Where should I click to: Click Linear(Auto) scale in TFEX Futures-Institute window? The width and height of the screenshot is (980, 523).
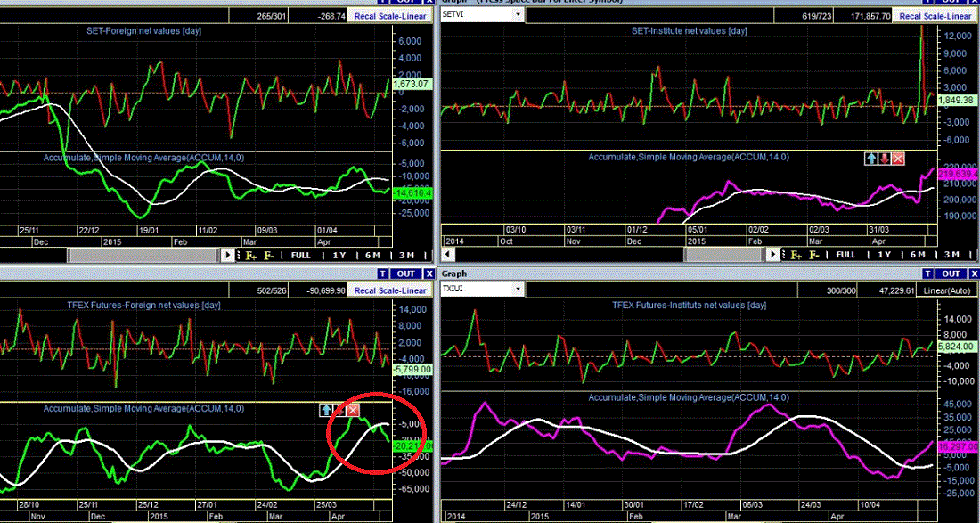point(947,290)
